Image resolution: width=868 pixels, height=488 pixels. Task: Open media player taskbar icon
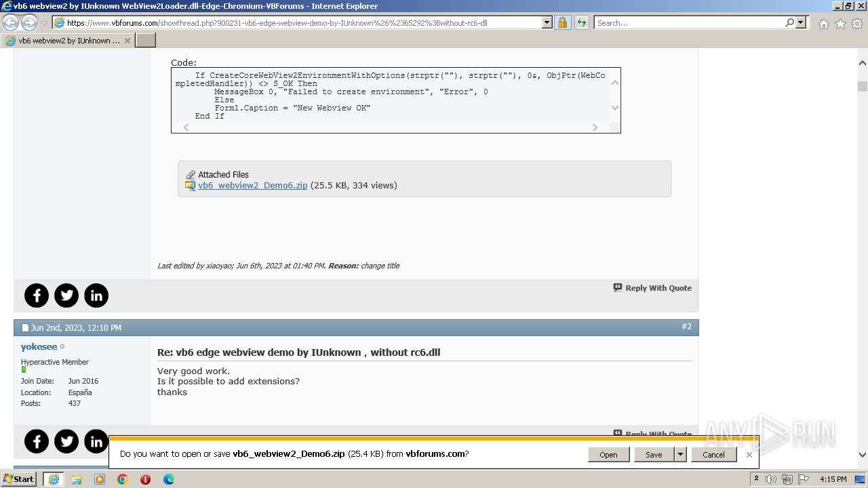click(x=100, y=479)
